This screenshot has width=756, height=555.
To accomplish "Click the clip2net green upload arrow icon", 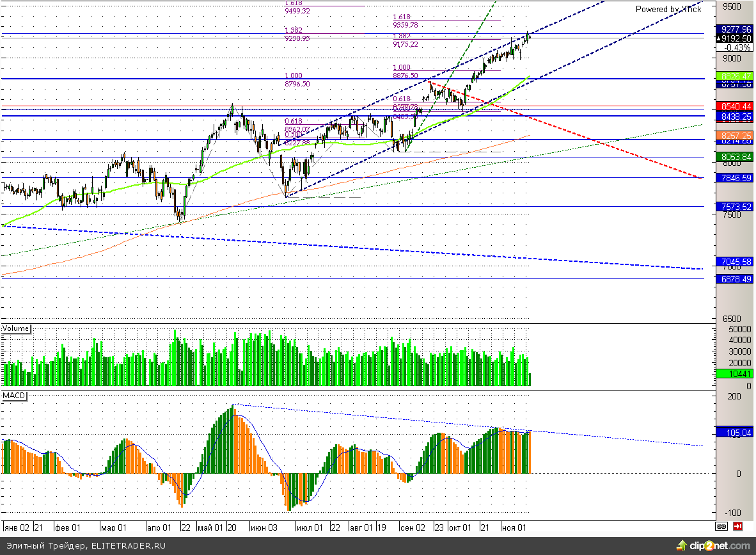I will (x=682, y=545).
